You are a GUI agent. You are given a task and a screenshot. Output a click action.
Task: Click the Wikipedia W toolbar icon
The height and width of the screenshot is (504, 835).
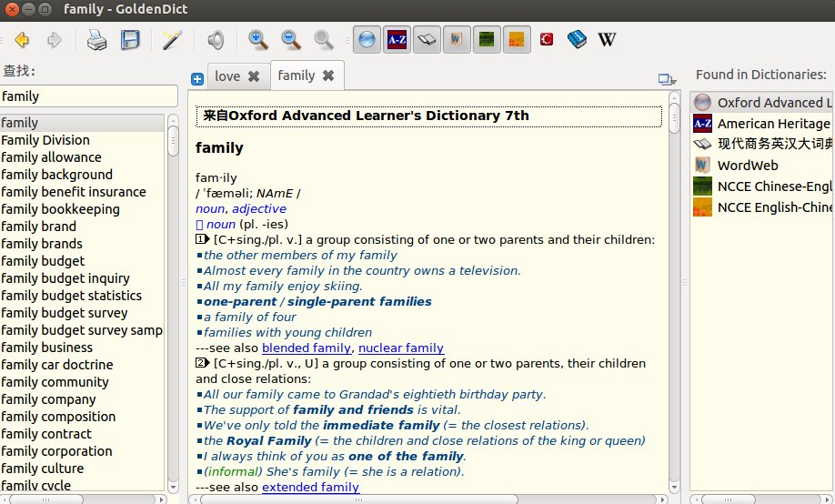pyautogui.click(x=607, y=39)
